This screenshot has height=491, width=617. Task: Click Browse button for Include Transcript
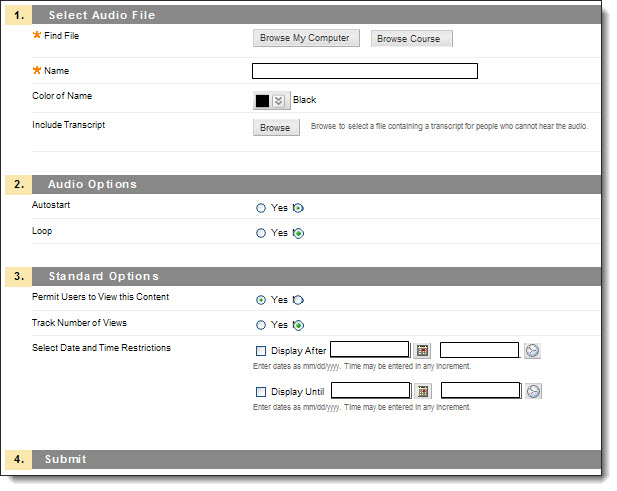(x=276, y=127)
